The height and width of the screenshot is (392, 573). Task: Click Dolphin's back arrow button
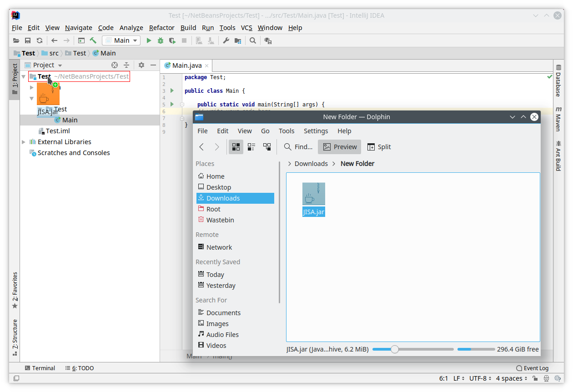click(x=202, y=147)
